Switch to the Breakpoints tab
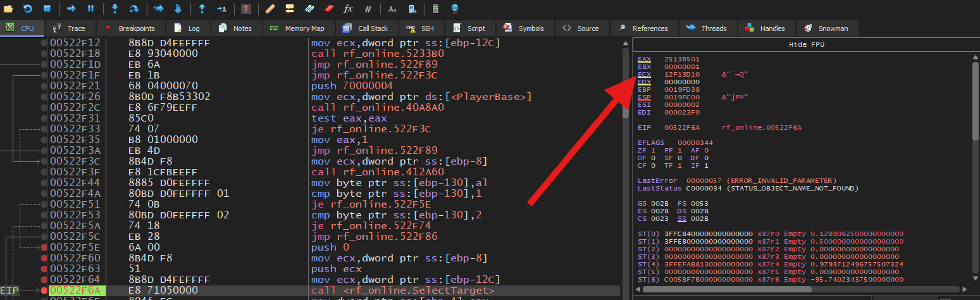Screen dimensions: 980x300 point(130,28)
